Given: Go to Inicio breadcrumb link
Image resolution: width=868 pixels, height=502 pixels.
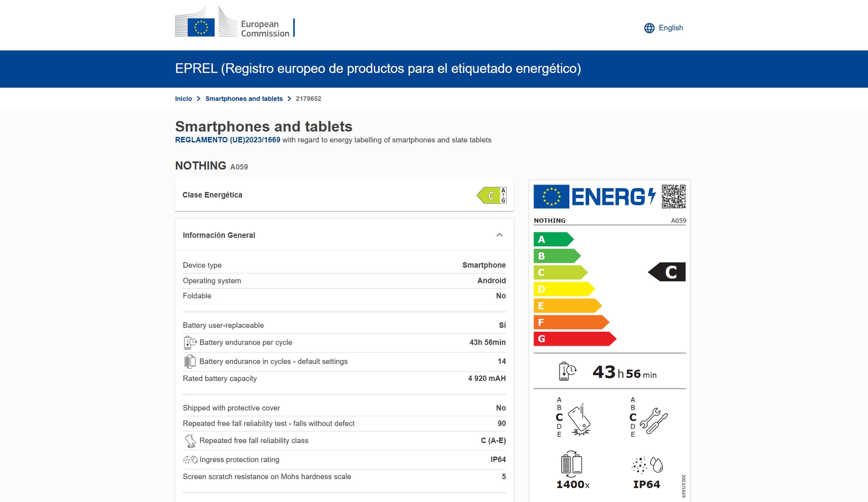Looking at the screenshot, I should (183, 99).
